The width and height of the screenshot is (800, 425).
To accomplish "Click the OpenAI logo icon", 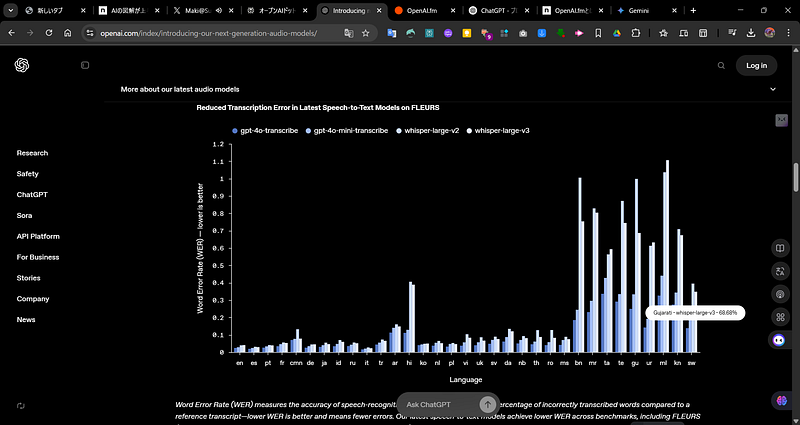I will point(22,65).
